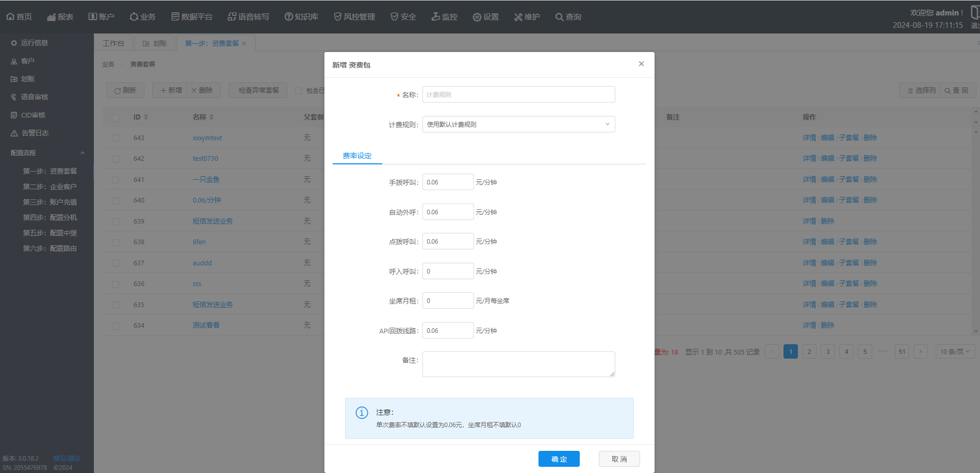Click the home icon in top navigation
Viewport: 980px width, 473px height.
pos(10,17)
